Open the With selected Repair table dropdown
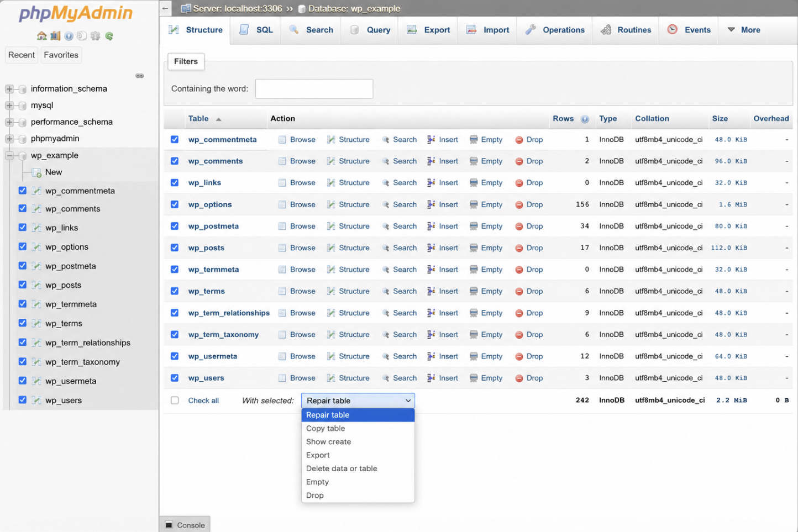Image resolution: width=798 pixels, height=532 pixels. tap(358, 401)
